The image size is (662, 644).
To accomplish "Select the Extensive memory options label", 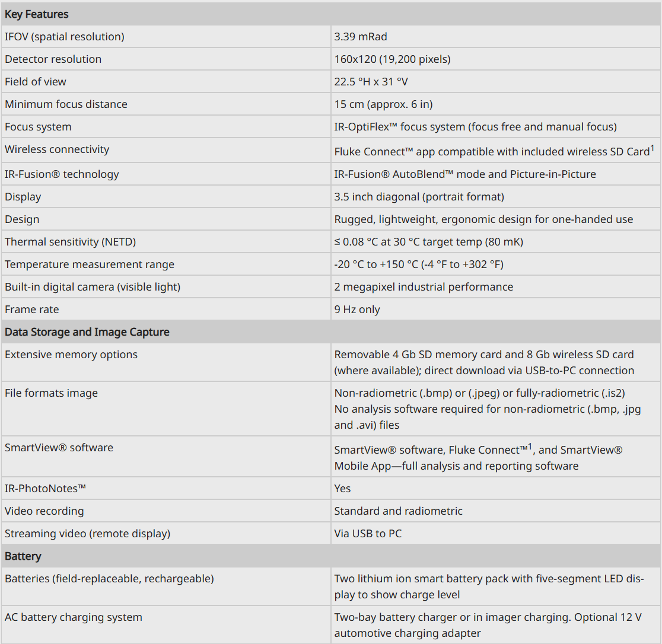I will tap(71, 355).
